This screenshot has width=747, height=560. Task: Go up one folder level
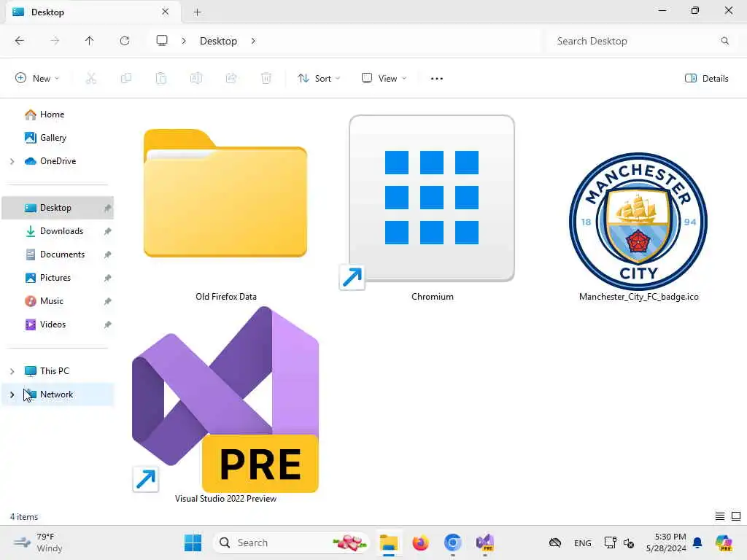click(90, 41)
